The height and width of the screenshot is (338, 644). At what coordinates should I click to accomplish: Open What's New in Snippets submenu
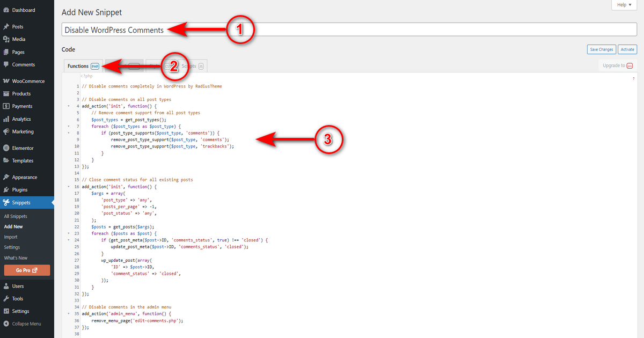[x=16, y=258]
